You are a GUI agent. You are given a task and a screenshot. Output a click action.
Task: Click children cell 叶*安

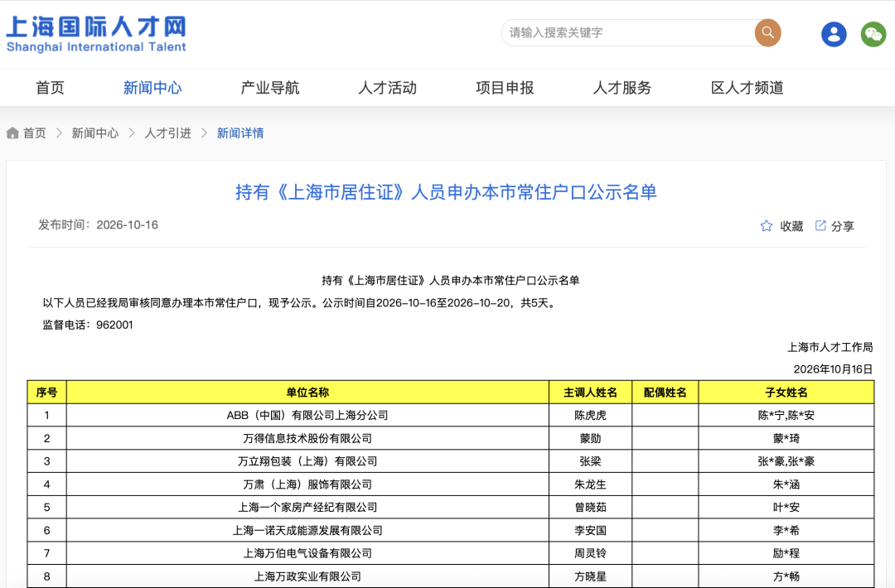(786, 507)
